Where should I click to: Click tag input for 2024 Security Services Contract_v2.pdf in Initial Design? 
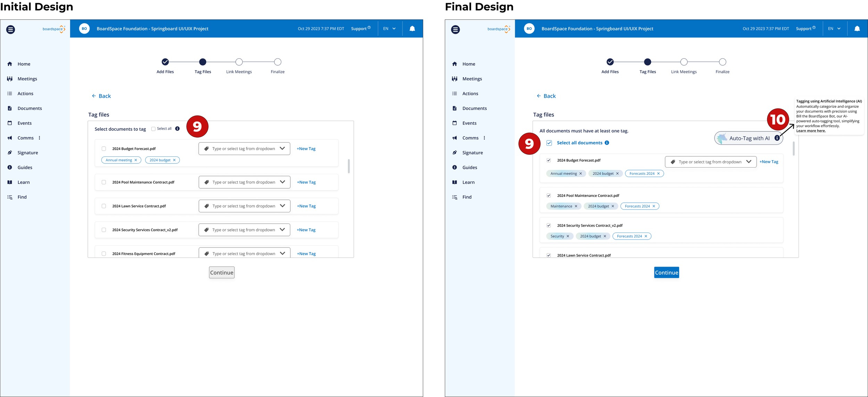coord(243,230)
